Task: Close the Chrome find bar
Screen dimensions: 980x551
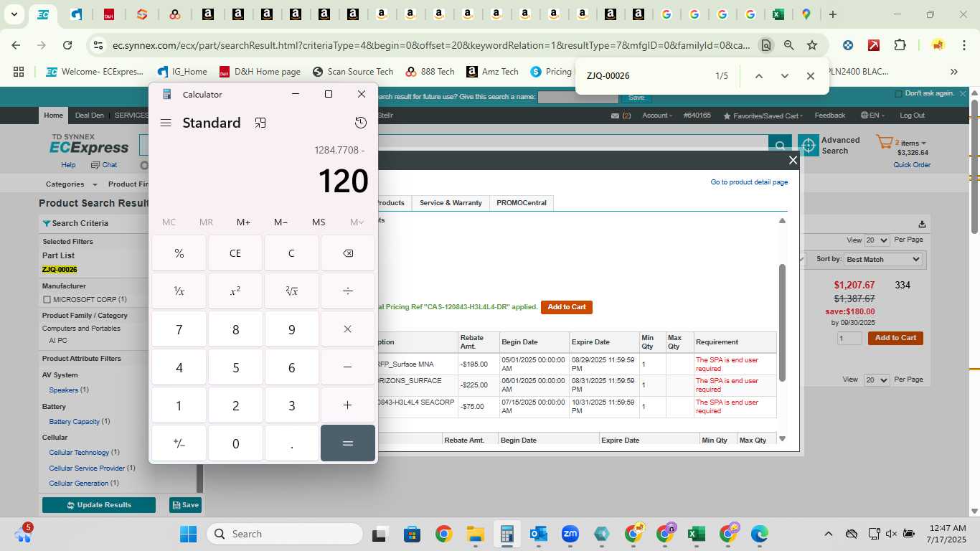Action: tap(811, 76)
